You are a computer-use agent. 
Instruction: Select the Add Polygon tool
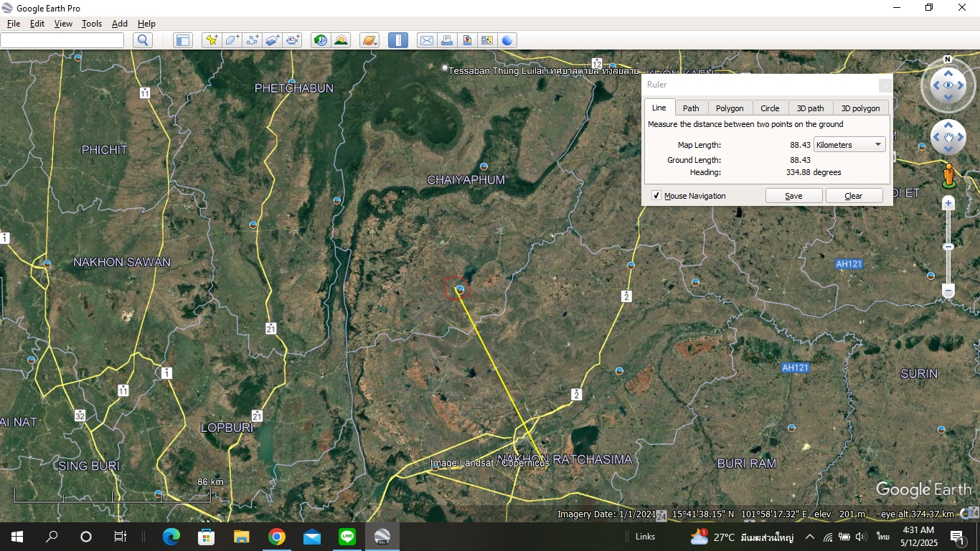tap(232, 40)
